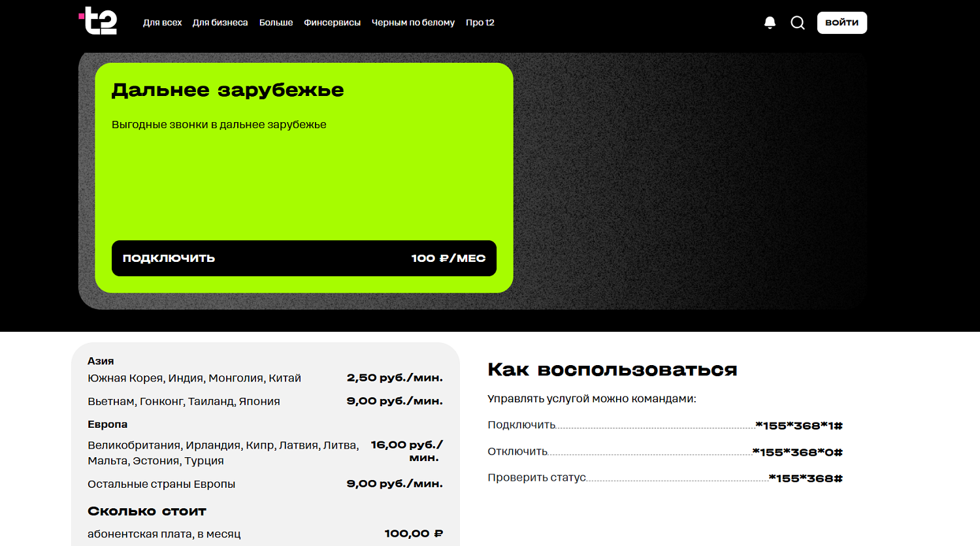Open the "Финсервисы" menu
The image size is (980, 546).
(x=332, y=22)
